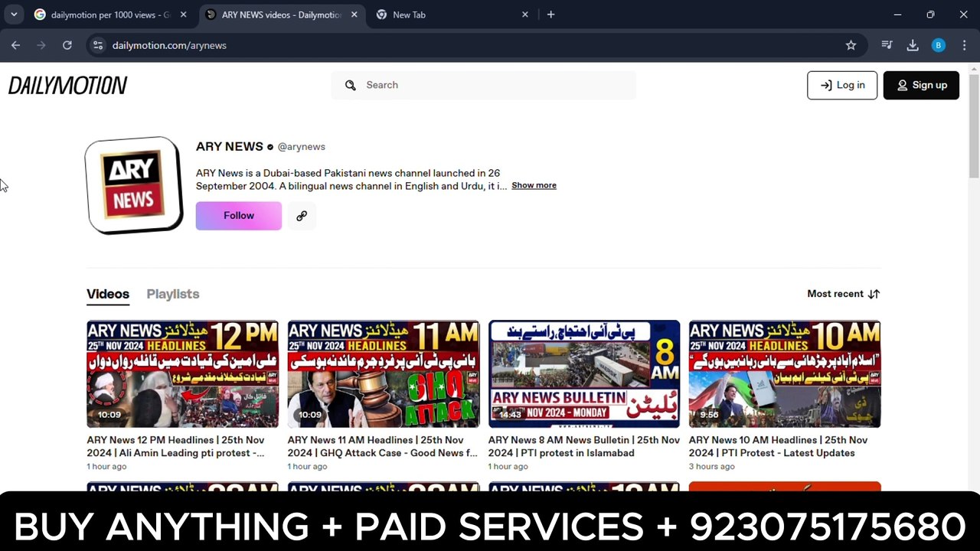Close the ARY NEWS videos tab
The image size is (980, 551).
pyautogui.click(x=354, y=15)
